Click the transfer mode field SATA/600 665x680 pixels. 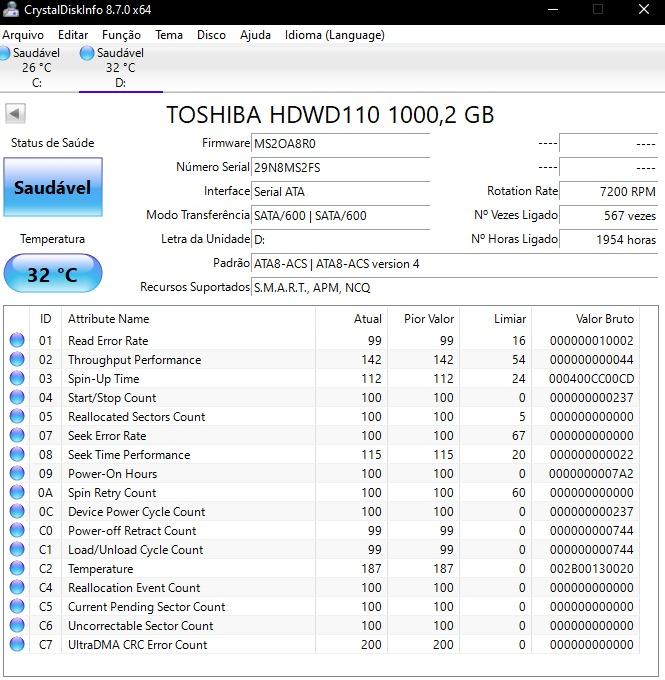pos(341,215)
